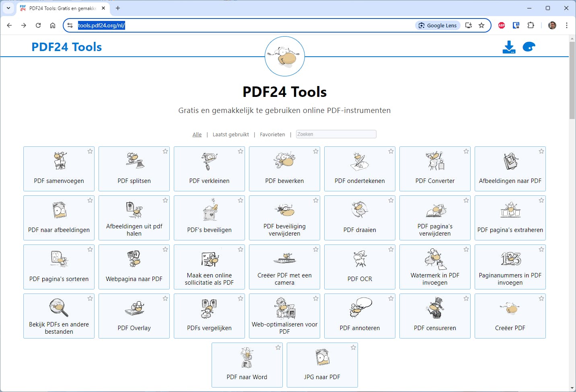Click the PDF Converter tool icon

(435, 161)
